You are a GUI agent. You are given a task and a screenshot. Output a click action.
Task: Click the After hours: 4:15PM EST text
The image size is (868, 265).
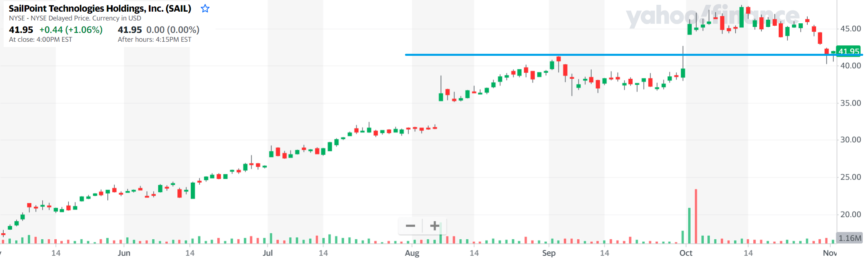coord(154,39)
